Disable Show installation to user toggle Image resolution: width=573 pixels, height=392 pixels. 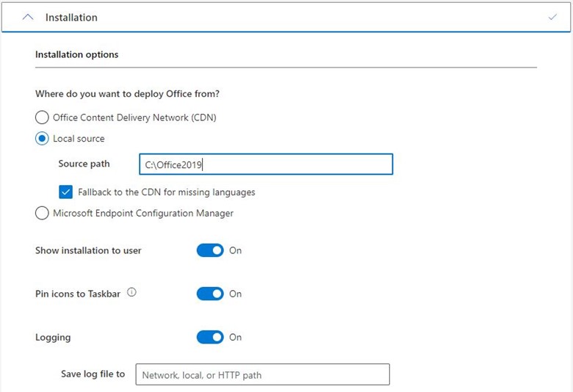tap(210, 250)
